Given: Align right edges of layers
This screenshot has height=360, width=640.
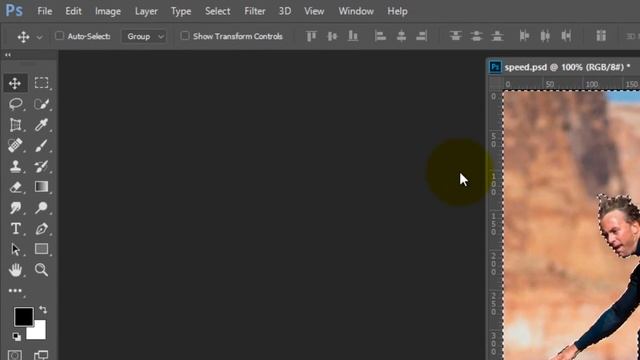Looking at the screenshot, I should (422, 36).
